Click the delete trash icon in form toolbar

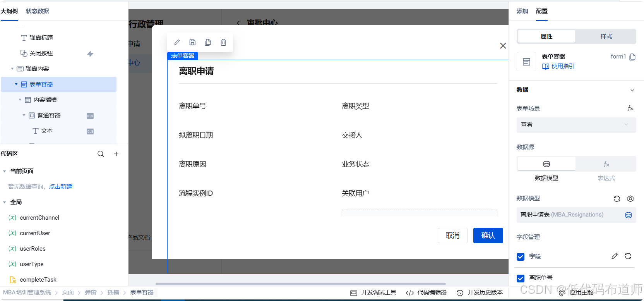click(x=223, y=42)
